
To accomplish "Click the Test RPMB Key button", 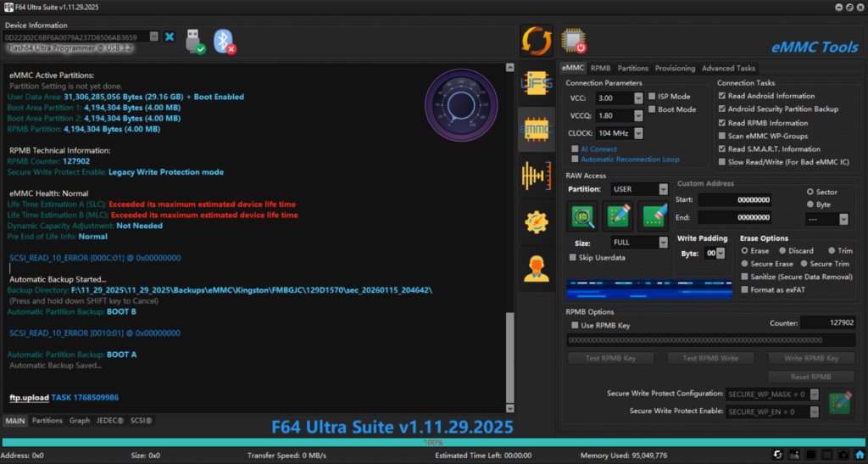I will pyautogui.click(x=610, y=358).
